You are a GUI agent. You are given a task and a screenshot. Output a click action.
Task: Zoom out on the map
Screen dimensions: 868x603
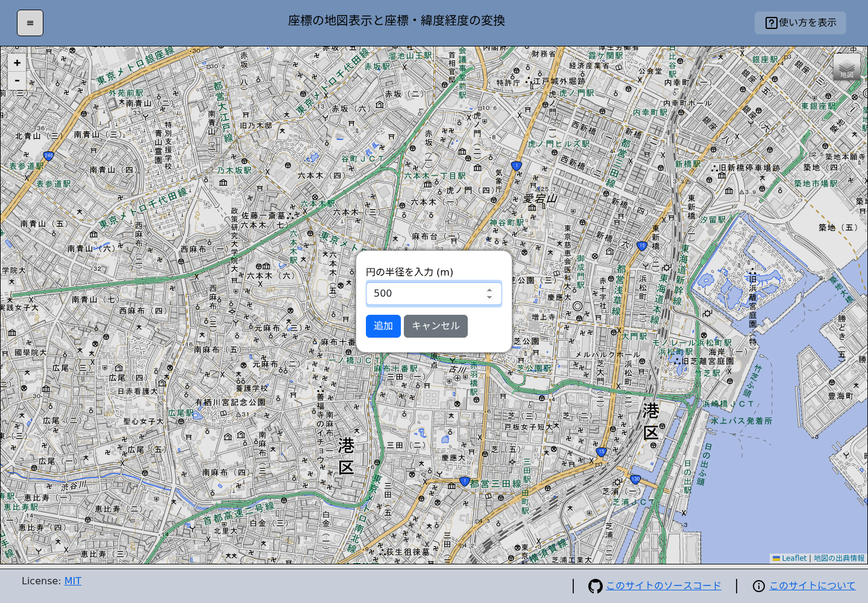tap(17, 80)
